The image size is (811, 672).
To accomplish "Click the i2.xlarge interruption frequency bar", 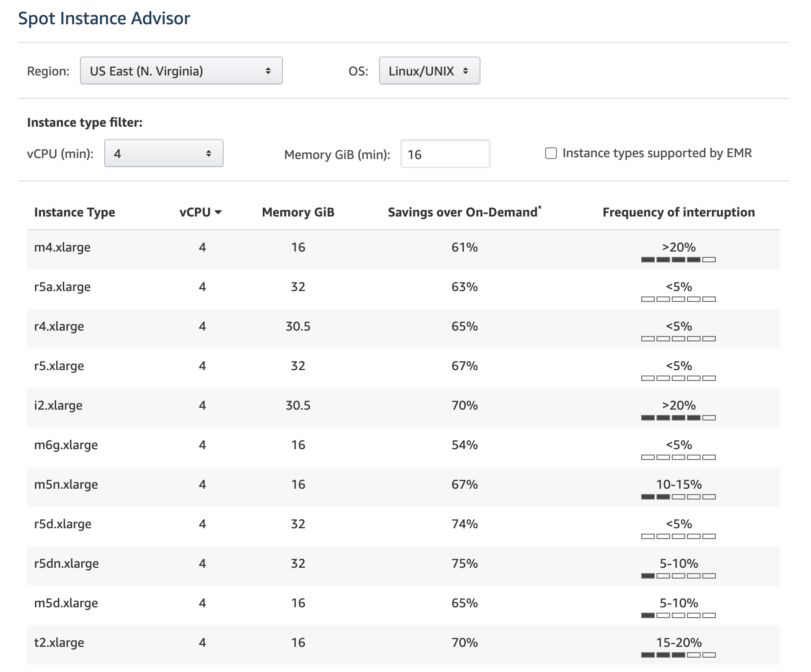I will (x=678, y=418).
